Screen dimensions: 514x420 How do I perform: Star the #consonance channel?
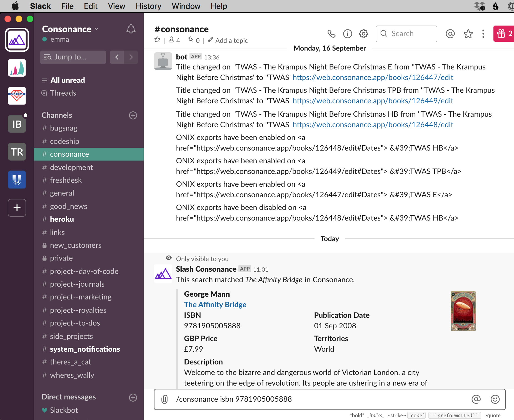coord(157,40)
